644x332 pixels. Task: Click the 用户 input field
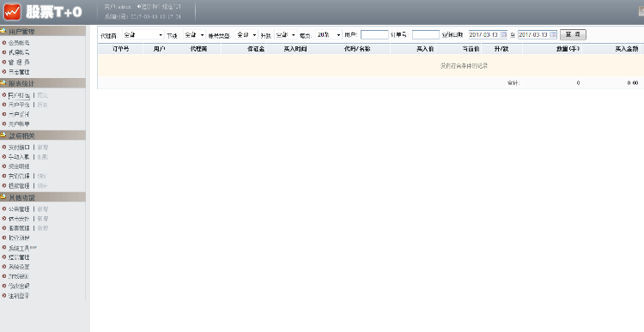point(374,35)
